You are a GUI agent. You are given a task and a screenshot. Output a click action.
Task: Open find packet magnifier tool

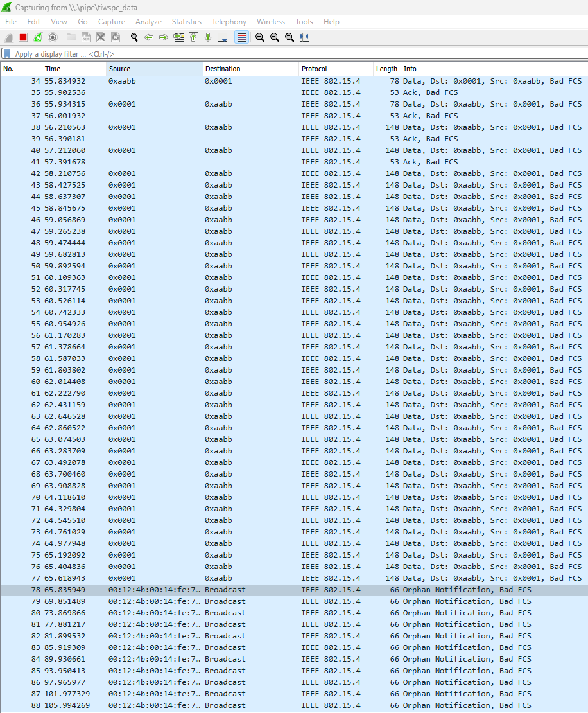(x=134, y=37)
